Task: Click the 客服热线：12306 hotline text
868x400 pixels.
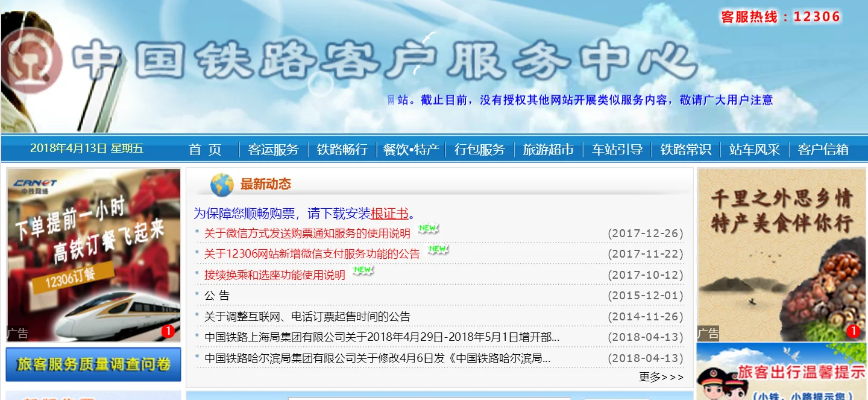Action: pyautogui.click(x=781, y=16)
